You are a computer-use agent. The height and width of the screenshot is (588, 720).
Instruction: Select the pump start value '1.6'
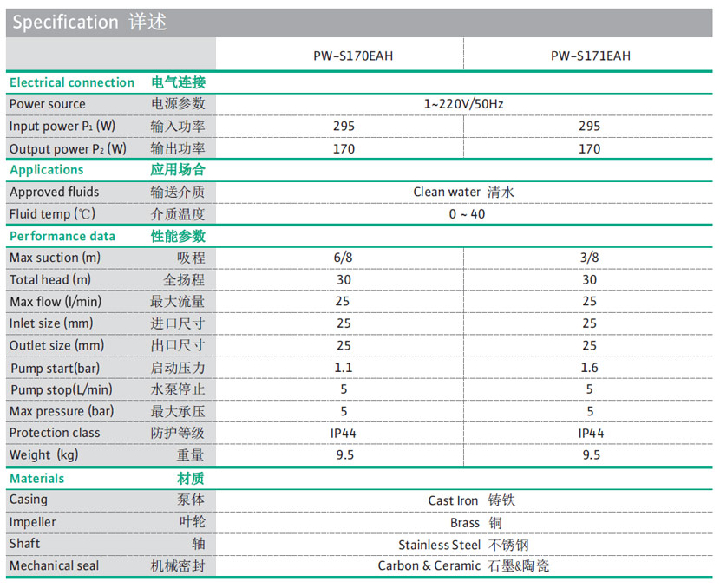[590, 368]
